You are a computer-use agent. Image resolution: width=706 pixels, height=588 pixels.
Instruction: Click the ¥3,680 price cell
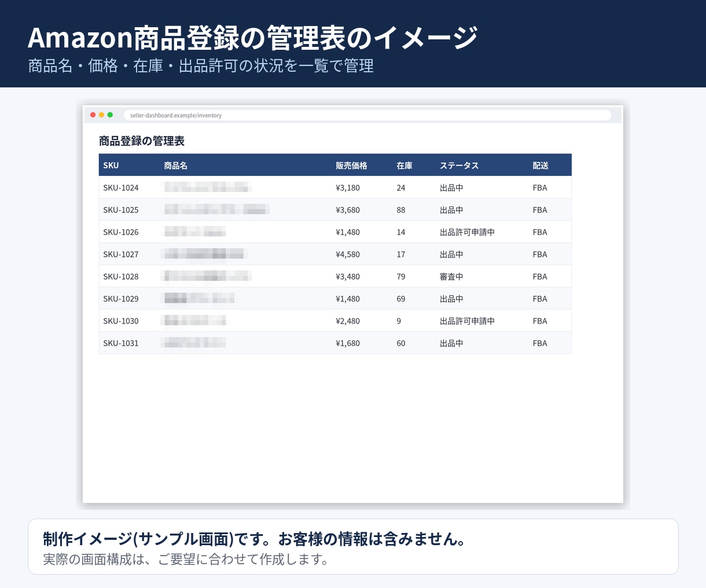pos(348,210)
